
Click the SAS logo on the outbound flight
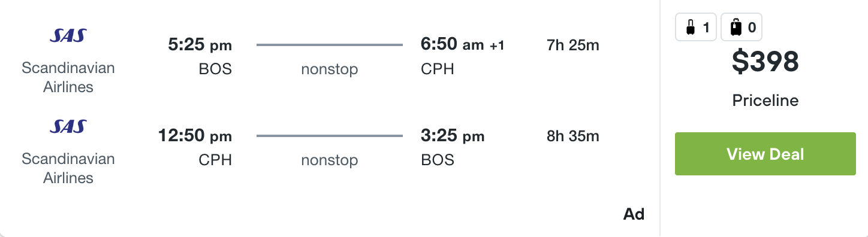tap(68, 37)
